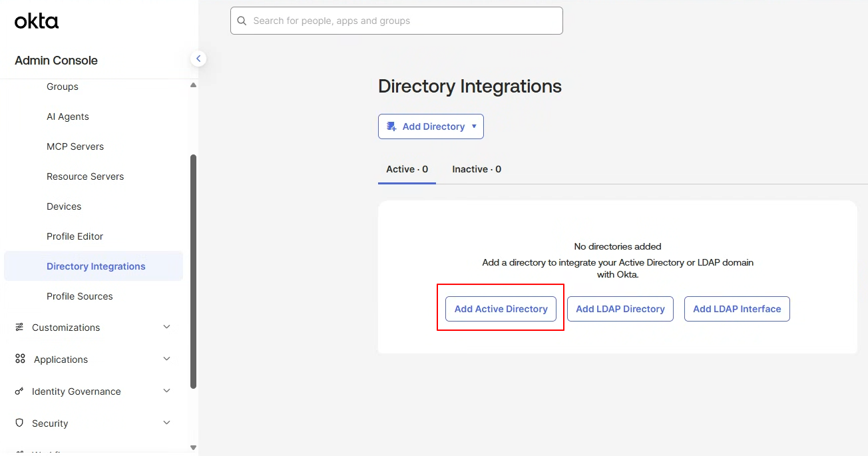The height and width of the screenshot is (456, 868).
Task: Expand the Security section chevron
Action: [166, 423]
